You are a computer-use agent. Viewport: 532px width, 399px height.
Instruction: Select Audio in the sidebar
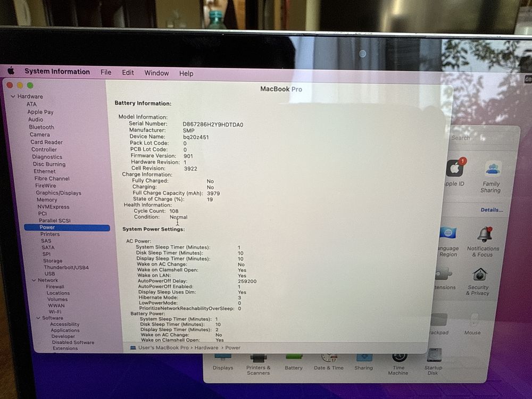coord(36,119)
